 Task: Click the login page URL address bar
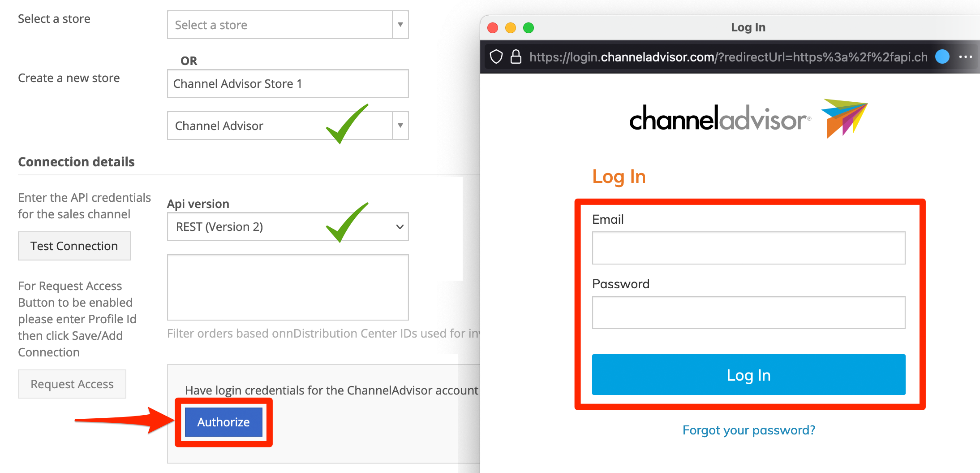coord(728,57)
